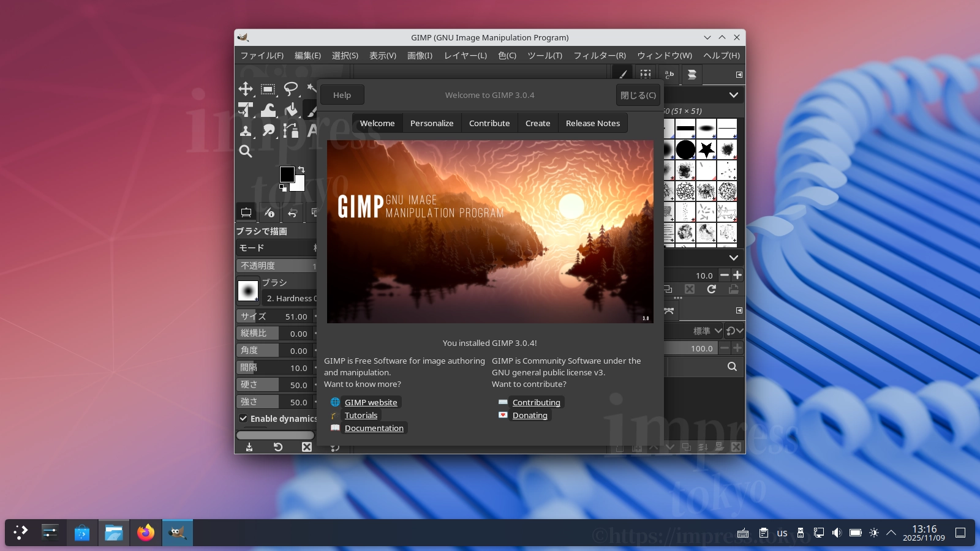Reset colors to default black and white

point(283,188)
